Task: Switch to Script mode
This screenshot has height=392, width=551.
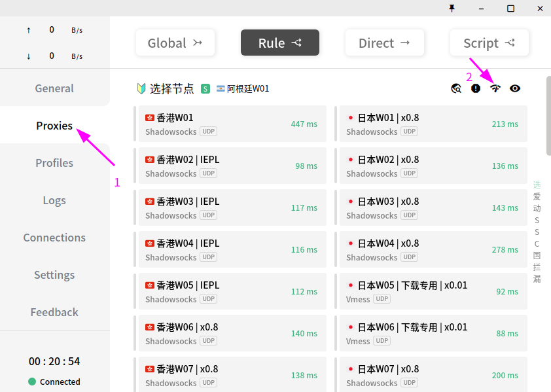Action: [489, 43]
